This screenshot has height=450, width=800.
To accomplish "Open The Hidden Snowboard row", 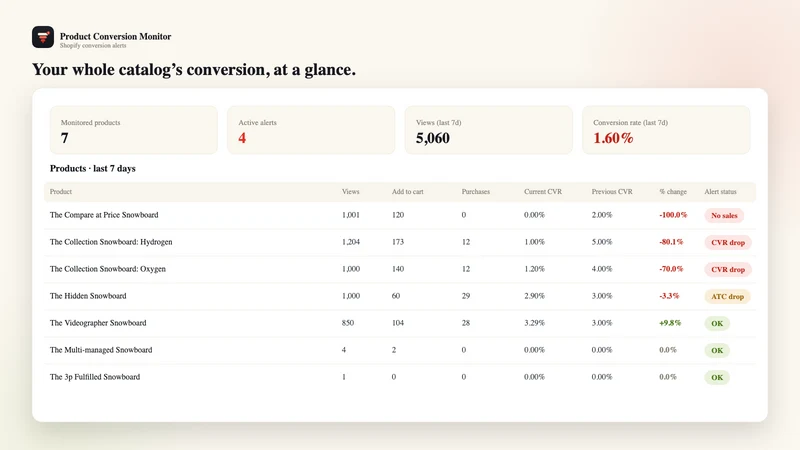I will [400, 296].
